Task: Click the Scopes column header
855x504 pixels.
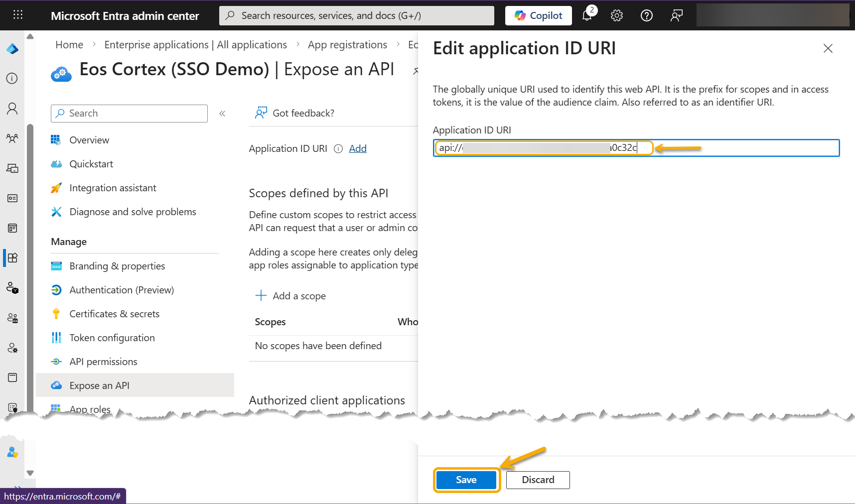Action: tap(270, 322)
